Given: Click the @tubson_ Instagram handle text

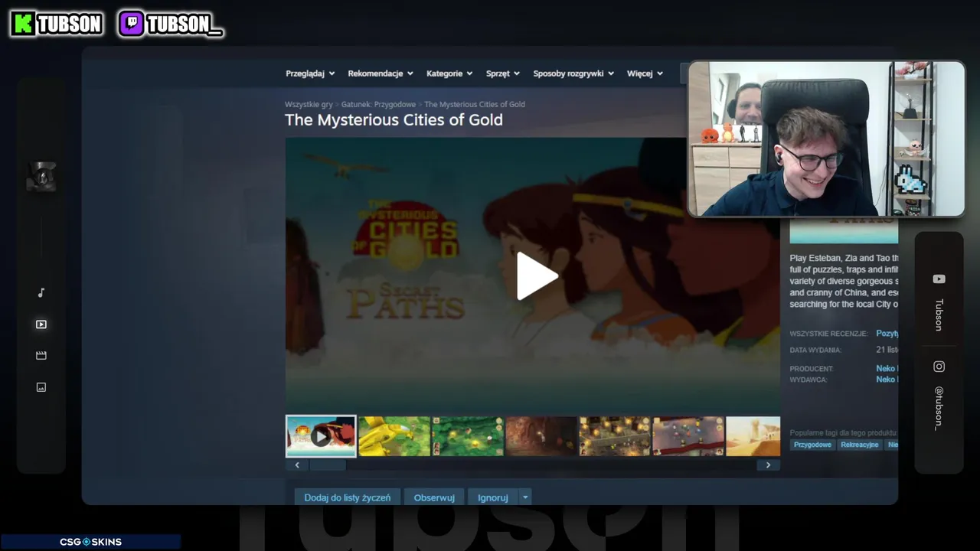Looking at the screenshot, I should click(939, 408).
